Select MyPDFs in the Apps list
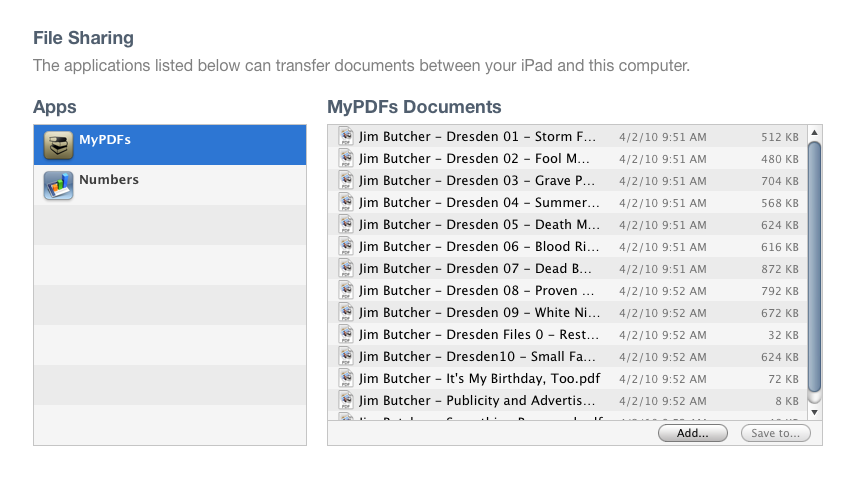The width and height of the screenshot is (853, 484). (170, 145)
